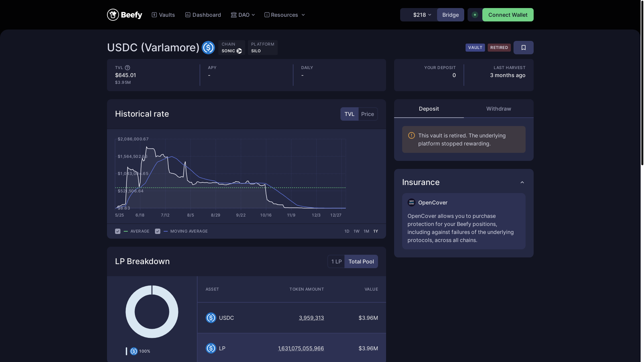Click the LP row token icon
Image resolution: width=644 pixels, height=362 pixels.
coord(211,348)
